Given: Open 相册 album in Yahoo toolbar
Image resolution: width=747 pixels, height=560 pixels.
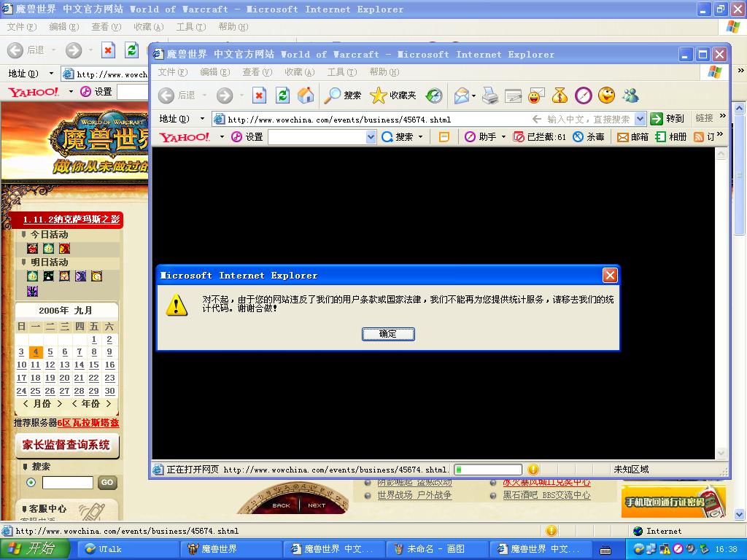Looking at the screenshot, I should click(671, 137).
